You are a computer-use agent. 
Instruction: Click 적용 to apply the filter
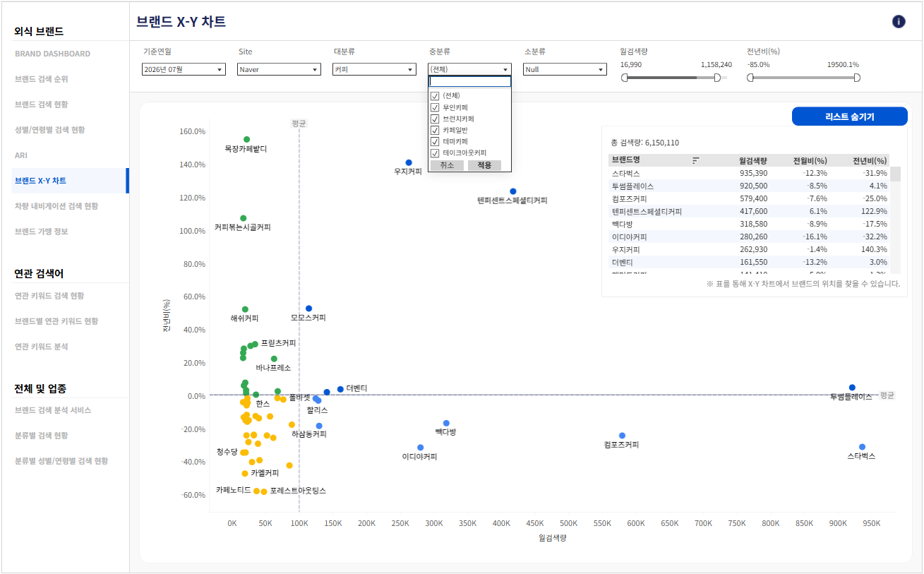[484, 165]
